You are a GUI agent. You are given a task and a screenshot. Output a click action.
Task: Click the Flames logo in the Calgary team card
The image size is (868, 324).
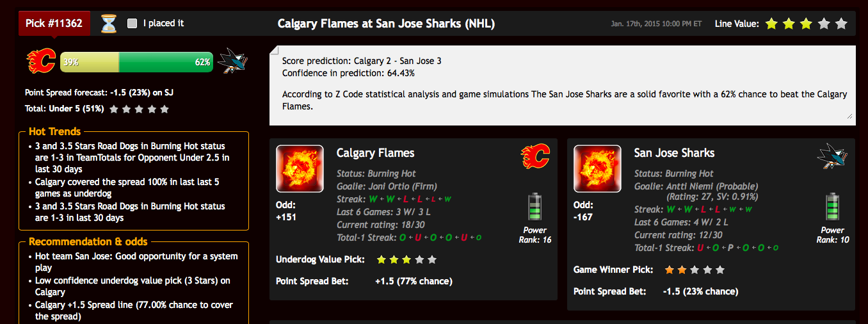[535, 156]
